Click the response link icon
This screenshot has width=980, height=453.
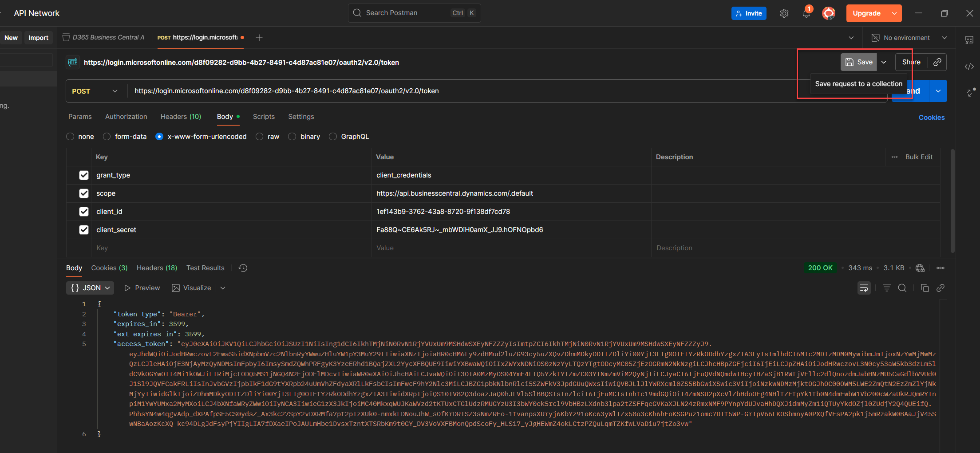(940, 288)
